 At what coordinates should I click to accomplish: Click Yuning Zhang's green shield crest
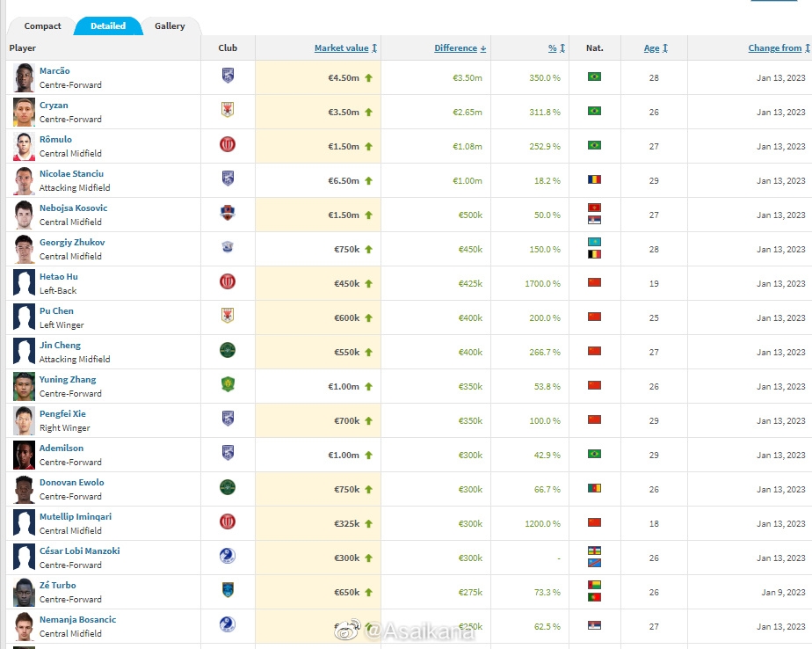228,384
